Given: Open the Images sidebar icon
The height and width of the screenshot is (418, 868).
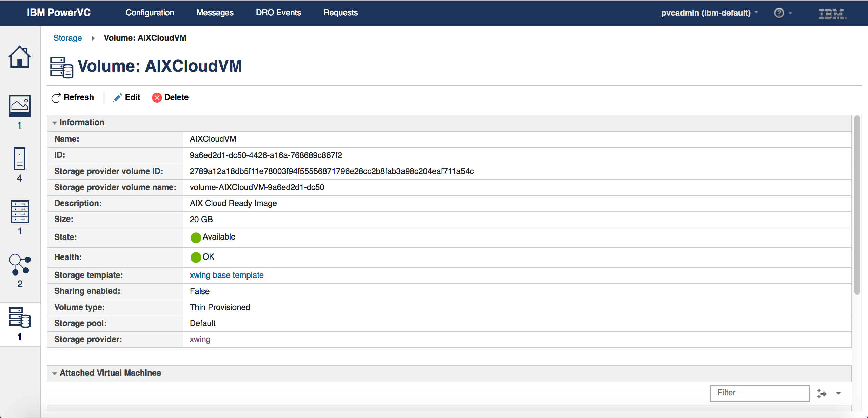Looking at the screenshot, I should click(20, 106).
